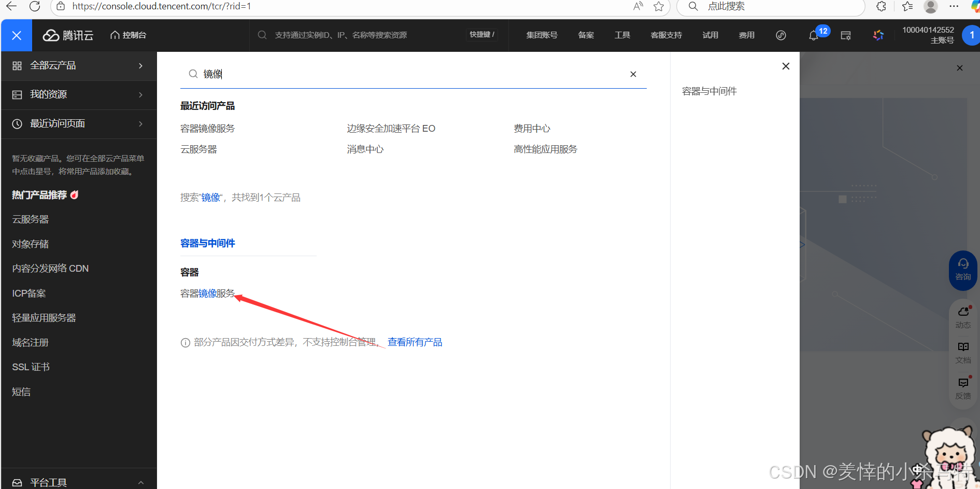Open 域名注册 in the sidebar
Image resolution: width=980 pixels, height=489 pixels.
(31, 343)
